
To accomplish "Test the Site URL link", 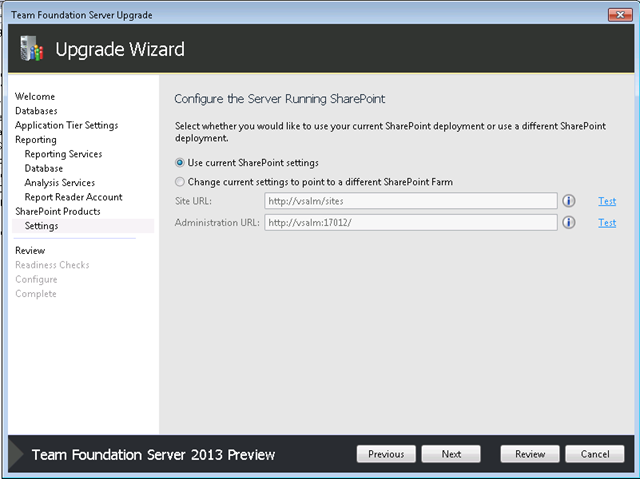I will coord(606,201).
